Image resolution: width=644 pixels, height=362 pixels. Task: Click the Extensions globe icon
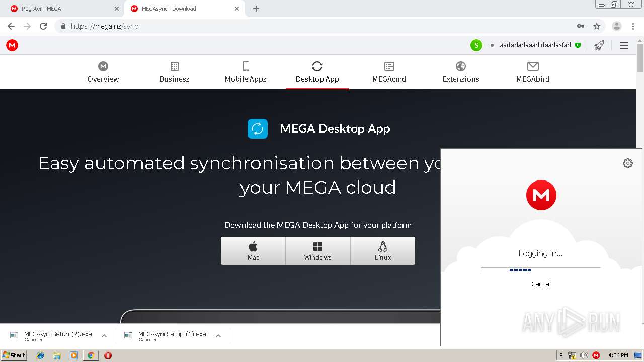coord(461,66)
